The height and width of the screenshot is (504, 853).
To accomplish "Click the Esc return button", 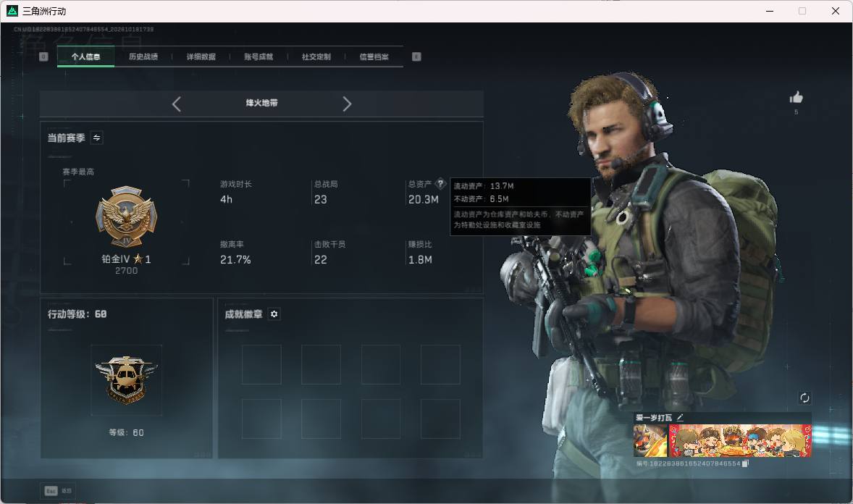I will (x=58, y=491).
